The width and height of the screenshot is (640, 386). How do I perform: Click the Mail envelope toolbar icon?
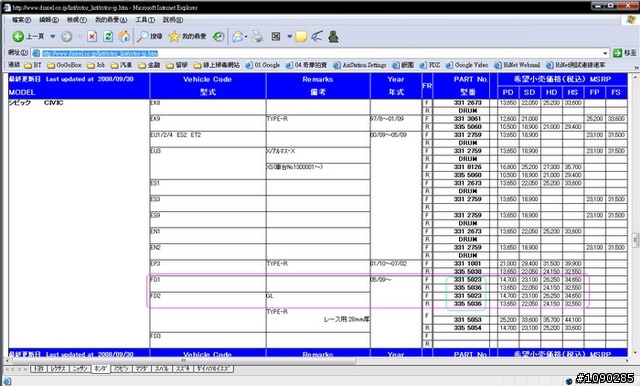pos(238,37)
